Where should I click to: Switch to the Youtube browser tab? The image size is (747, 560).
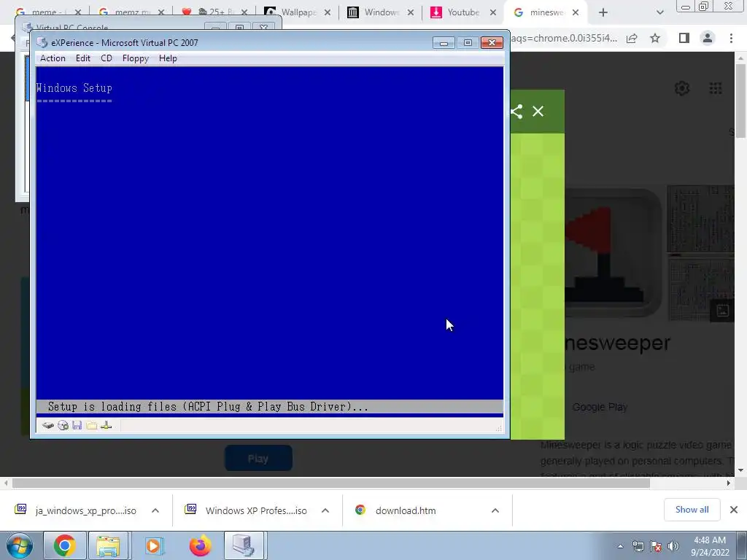[x=462, y=12]
